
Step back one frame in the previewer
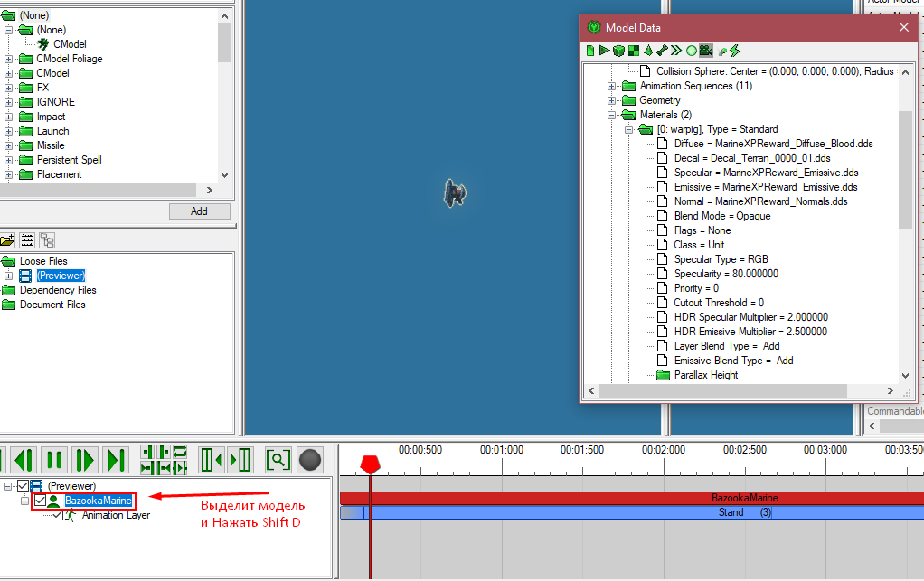(24, 460)
